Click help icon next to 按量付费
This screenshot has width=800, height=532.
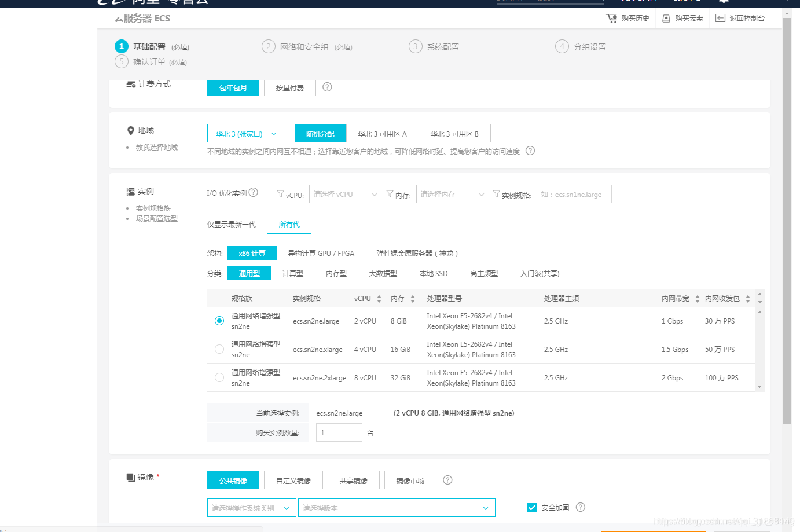(327, 87)
